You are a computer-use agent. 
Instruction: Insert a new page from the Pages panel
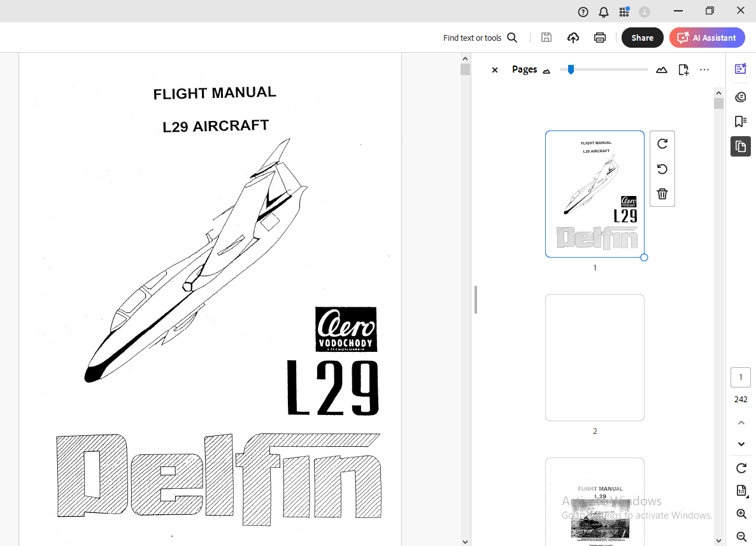tap(683, 69)
